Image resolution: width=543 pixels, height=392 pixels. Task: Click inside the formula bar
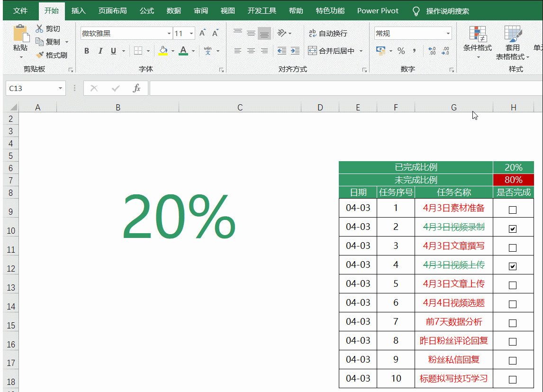pos(346,88)
